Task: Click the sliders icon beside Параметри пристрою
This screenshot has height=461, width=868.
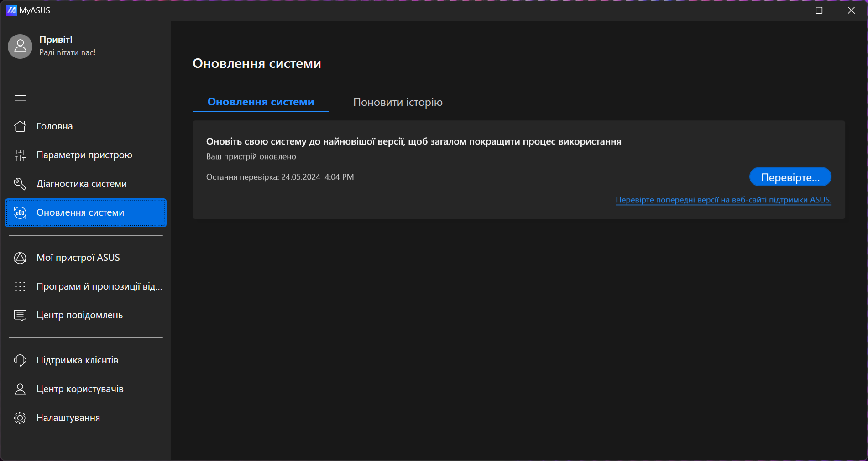Action: pyautogui.click(x=20, y=155)
